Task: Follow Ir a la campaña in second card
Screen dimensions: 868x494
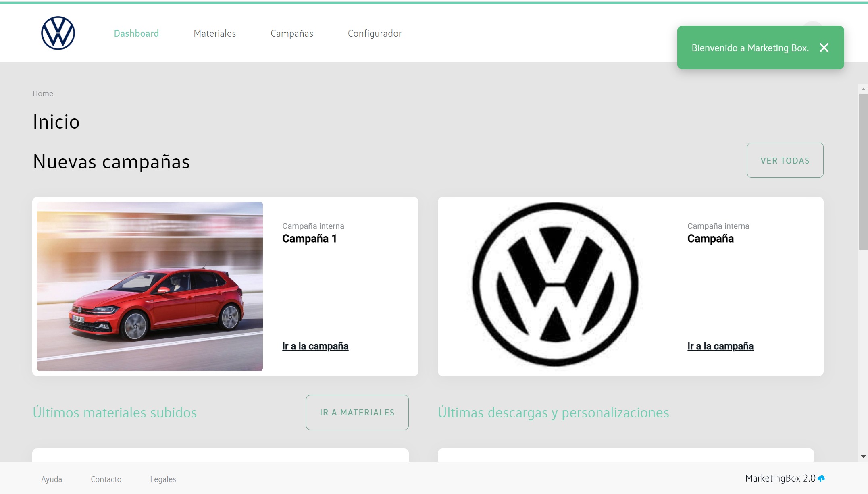Action: coord(720,346)
